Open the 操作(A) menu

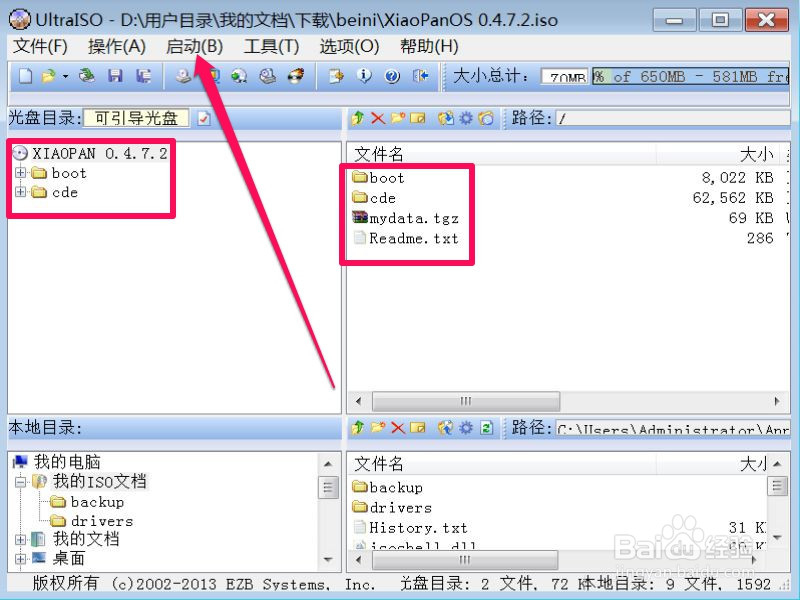(x=117, y=46)
